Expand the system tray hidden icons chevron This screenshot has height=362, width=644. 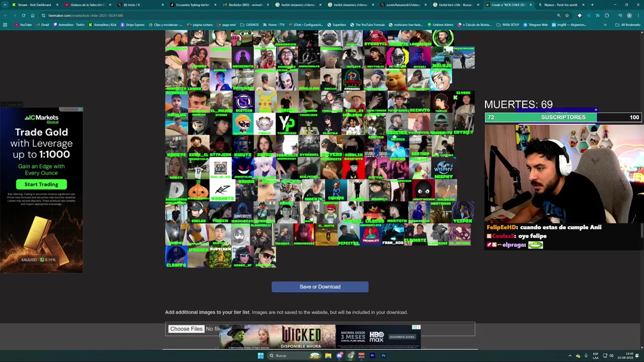pyautogui.click(x=570, y=355)
